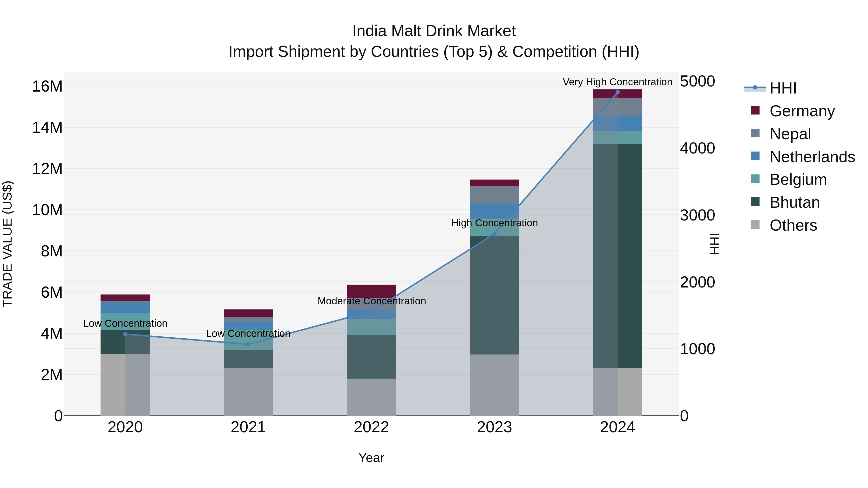This screenshot has width=868, height=488.
Task: Click the Belgium teal legend swatch
Action: click(755, 179)
